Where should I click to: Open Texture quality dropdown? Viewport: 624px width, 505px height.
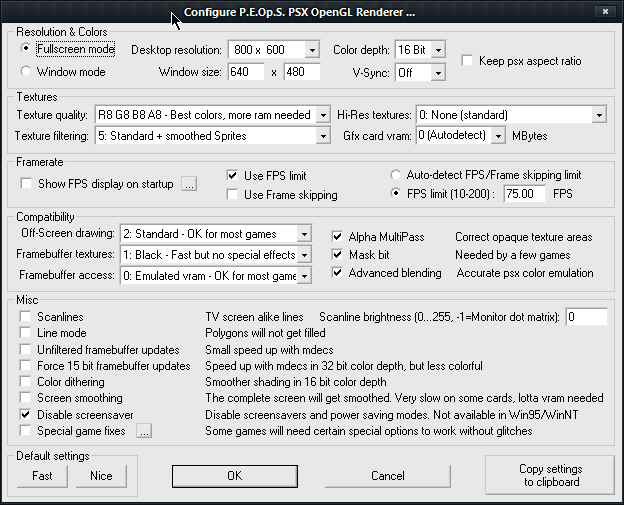coord(213,115)
